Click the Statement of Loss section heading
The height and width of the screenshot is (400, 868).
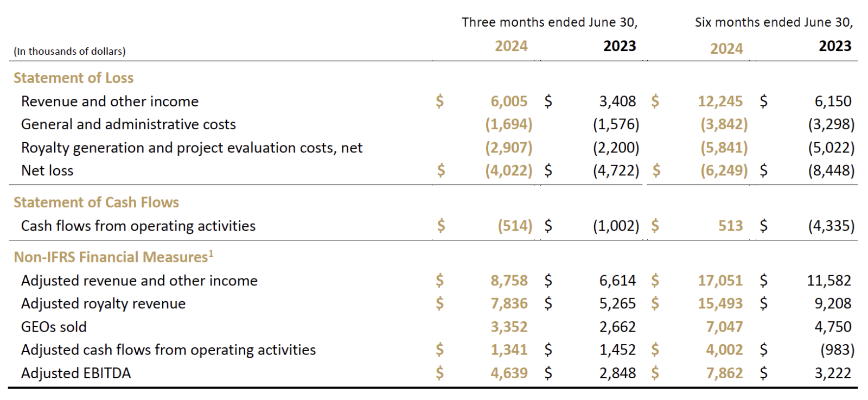[x=73, y=78]
